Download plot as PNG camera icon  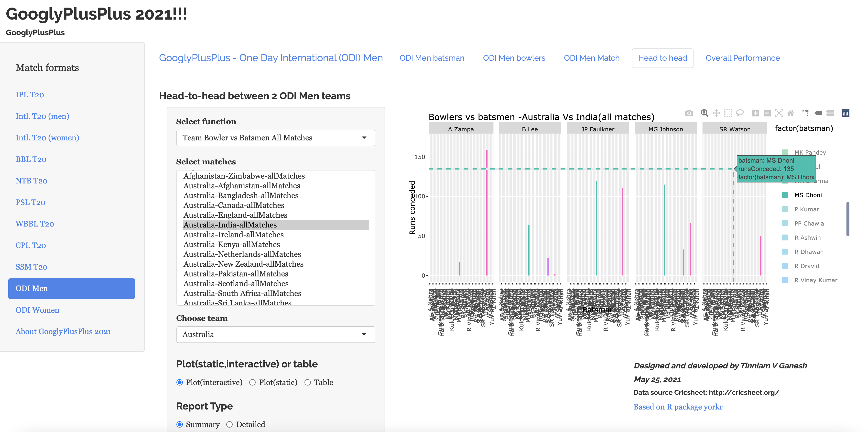689,113
